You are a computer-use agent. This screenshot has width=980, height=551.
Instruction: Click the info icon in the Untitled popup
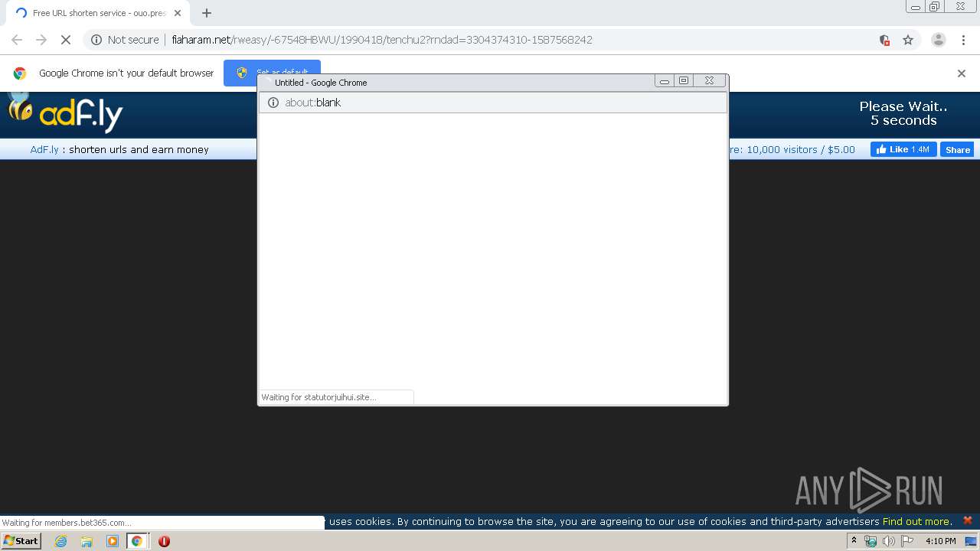click(x=273, y=103)
